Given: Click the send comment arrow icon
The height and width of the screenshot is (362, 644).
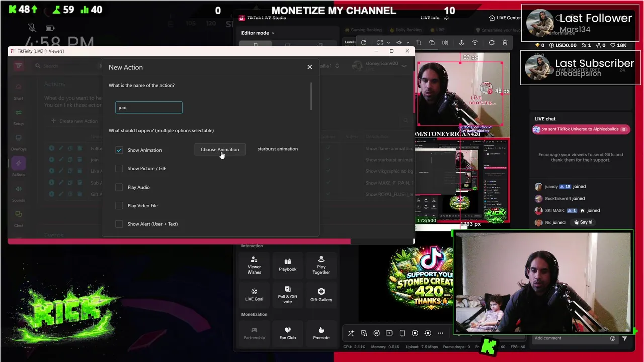Looking at the screenshot, I should (x=624, y=338).
